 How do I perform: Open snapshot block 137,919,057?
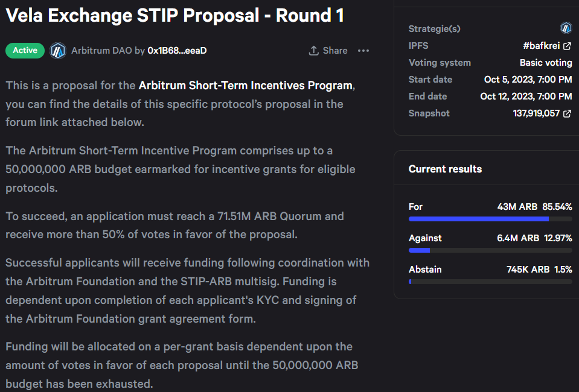(x=536, y=113)
